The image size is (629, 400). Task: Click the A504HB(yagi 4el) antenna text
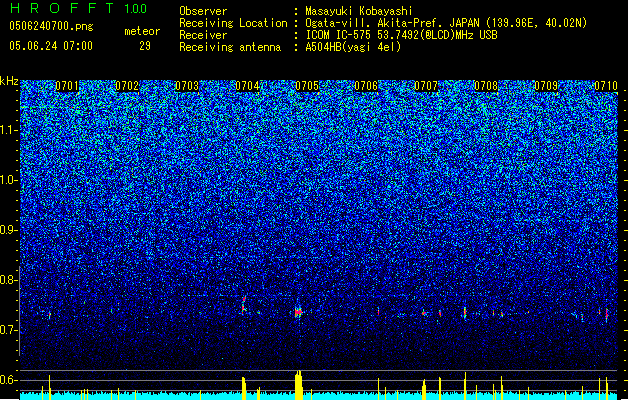click(x=353, y=47)
